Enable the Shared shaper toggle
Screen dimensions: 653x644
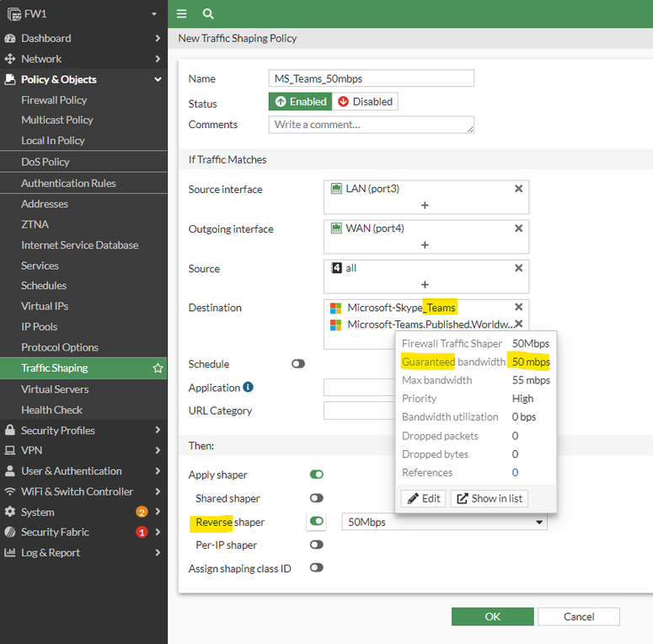click(317, 498)
